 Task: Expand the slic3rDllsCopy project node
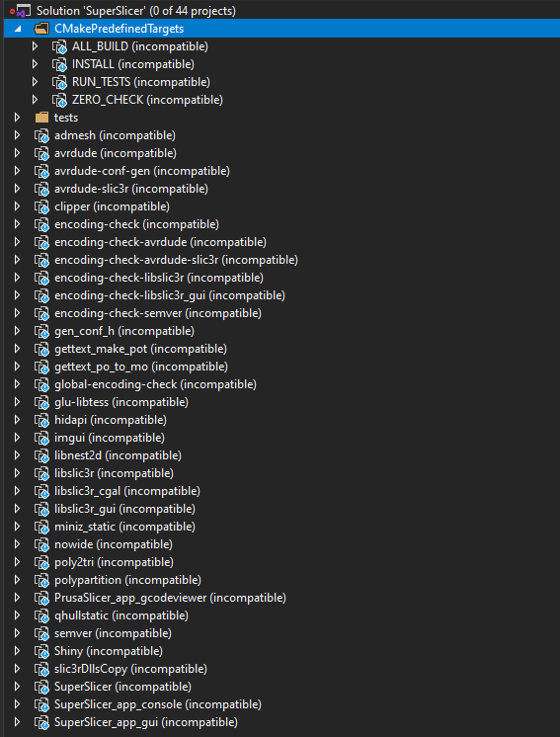[17, 669]
